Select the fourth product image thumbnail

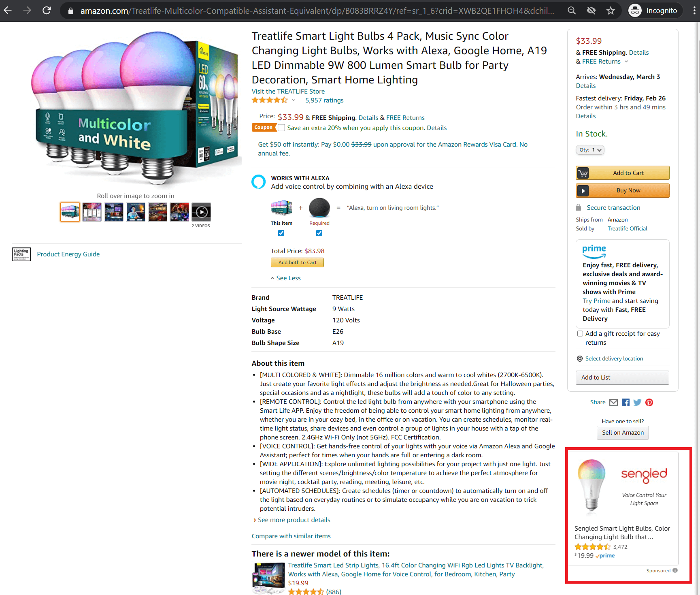pos(136,212)
